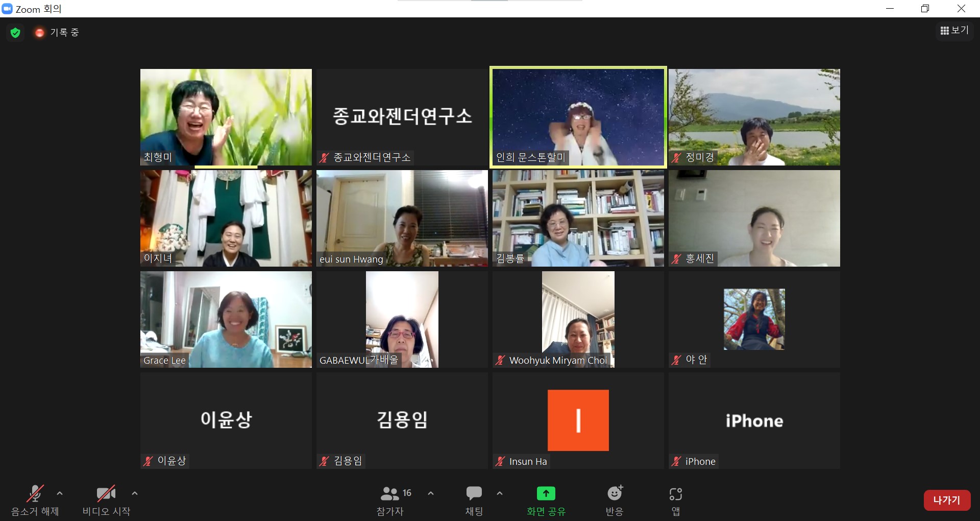Click name label 최형미

(158, 157)
